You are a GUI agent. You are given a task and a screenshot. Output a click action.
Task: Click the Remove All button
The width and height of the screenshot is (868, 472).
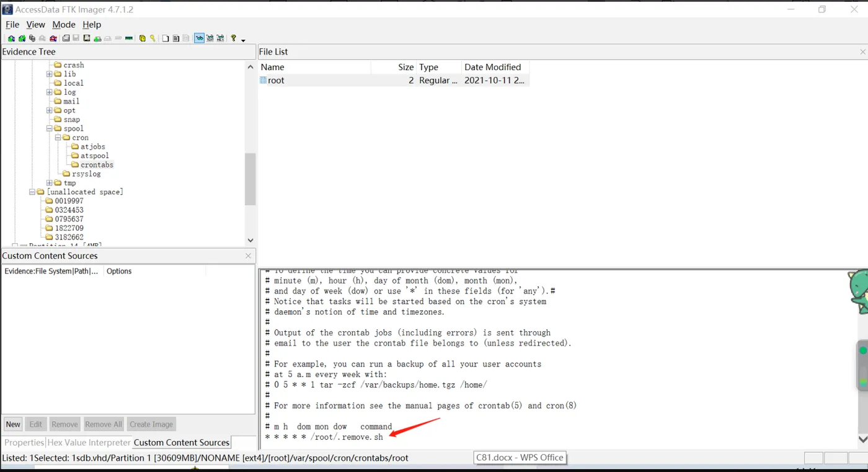[104, 424]
